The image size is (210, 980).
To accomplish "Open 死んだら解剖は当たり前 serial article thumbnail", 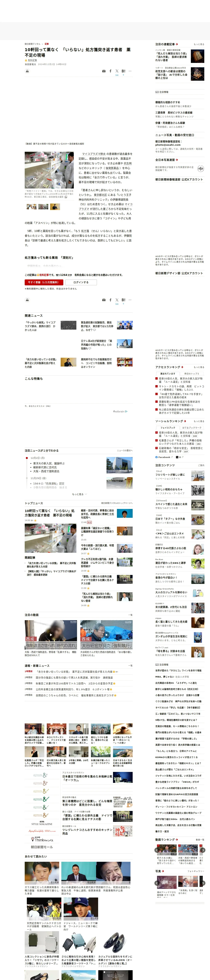I will point(197,56).
